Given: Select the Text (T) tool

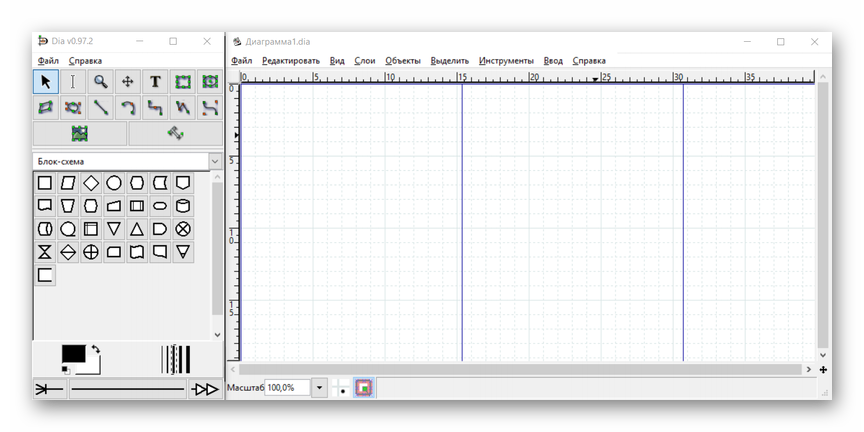Looking at the screenshot, I should click(x=155, y=82).
